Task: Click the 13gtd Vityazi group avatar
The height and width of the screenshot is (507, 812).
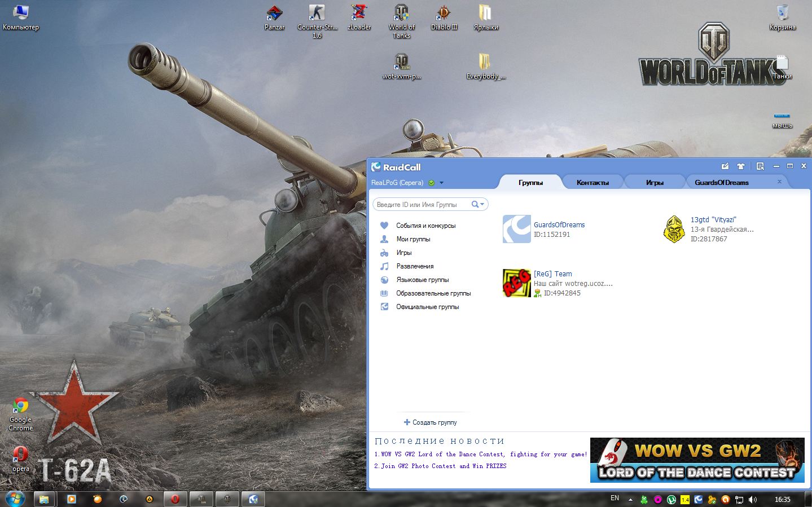Action: [x=674, y=229]
